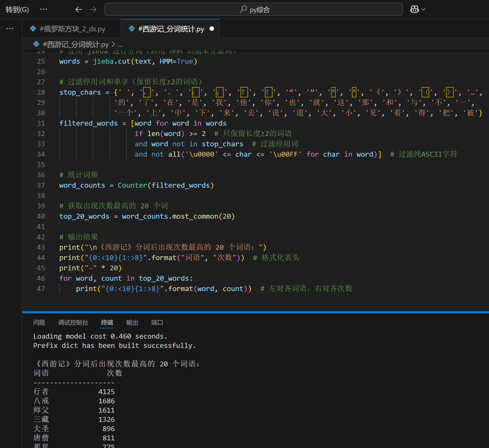489x448 pixels.
Task: Expand the Copilot dropdown chevron
Action: (423, 10)
